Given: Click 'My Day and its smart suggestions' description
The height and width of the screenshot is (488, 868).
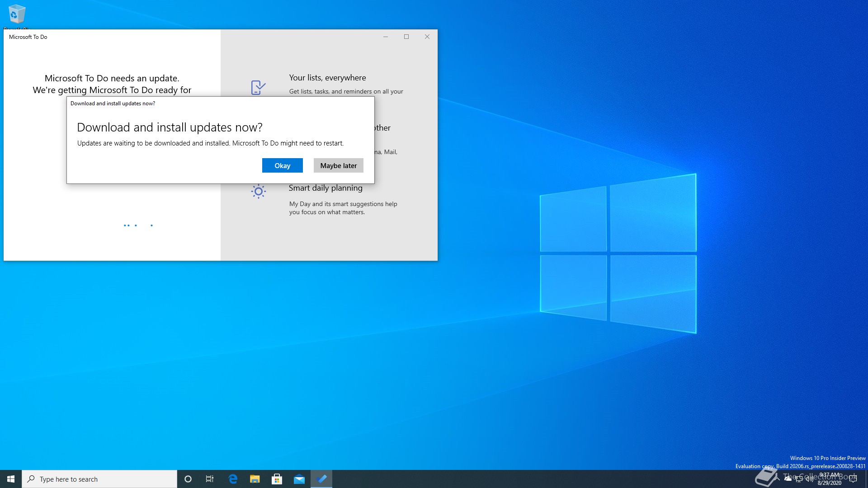Looking at the screenshot, I should click(x=343, y=208).
